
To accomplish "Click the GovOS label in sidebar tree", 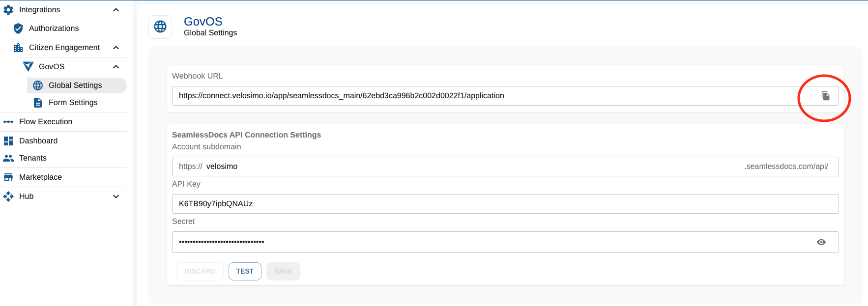I will [x=52, y=67].
